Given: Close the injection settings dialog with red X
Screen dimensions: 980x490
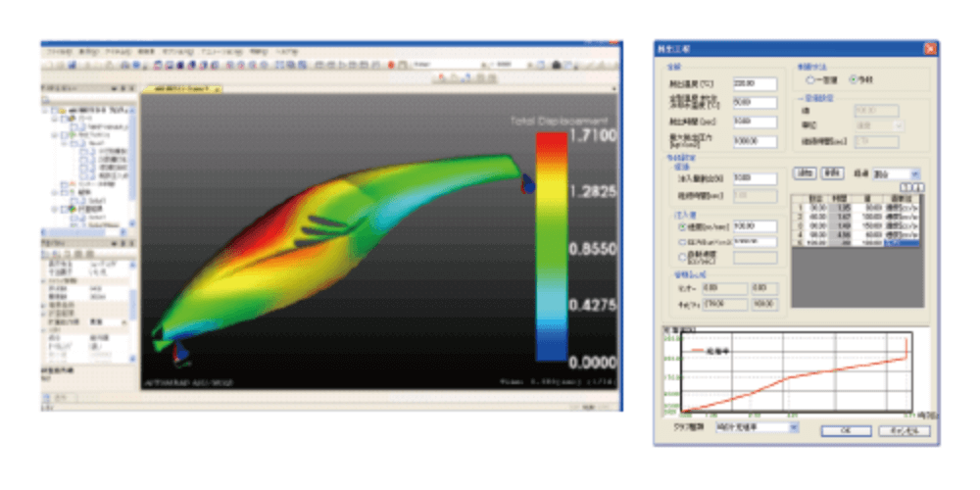Looking at the screenshot, I should (x=929, y=48).
